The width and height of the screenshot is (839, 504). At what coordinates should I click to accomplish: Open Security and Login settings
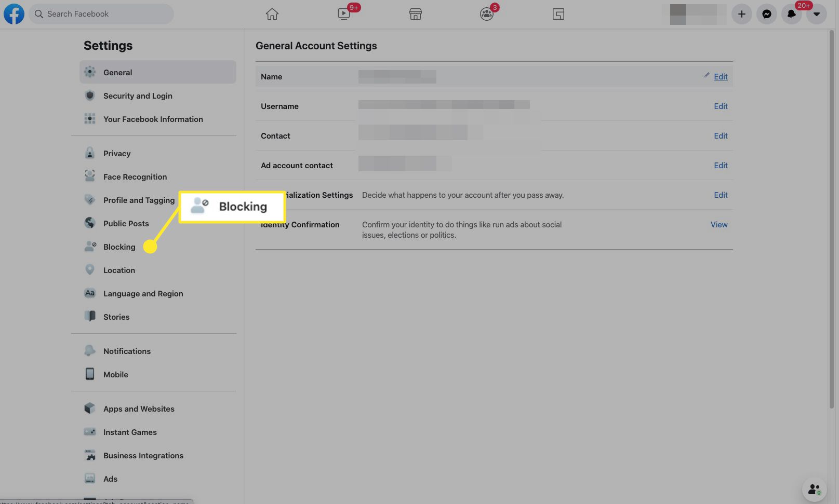point(158,96)
